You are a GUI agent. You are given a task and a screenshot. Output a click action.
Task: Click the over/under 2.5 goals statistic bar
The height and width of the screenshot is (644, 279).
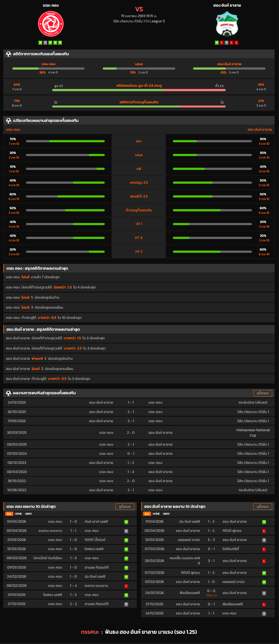(x=139, y=90)
